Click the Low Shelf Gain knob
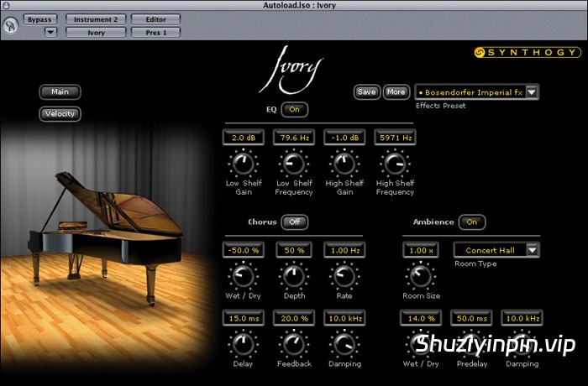 point(244,164)
